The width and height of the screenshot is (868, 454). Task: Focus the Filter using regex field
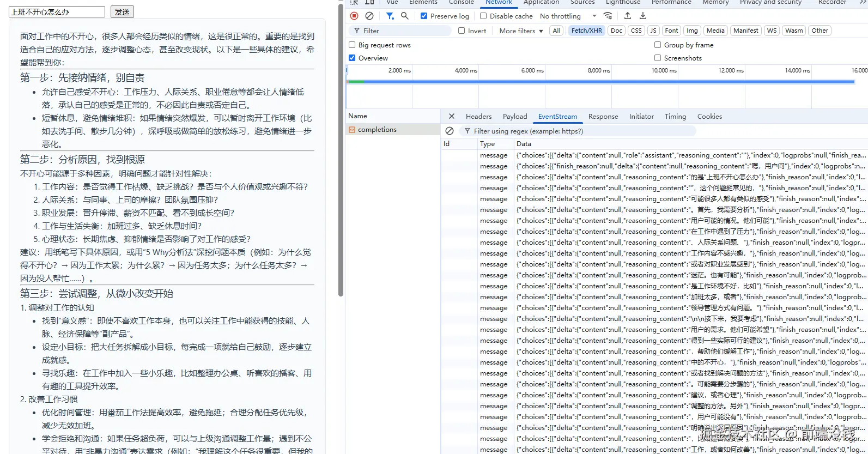tap(578, 131)
